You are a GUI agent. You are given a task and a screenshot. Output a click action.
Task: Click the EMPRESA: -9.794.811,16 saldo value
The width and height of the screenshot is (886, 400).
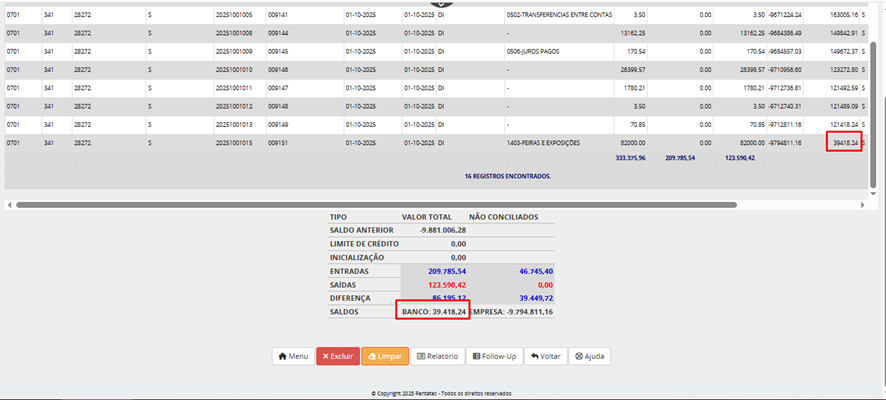(x=511, y=312)
